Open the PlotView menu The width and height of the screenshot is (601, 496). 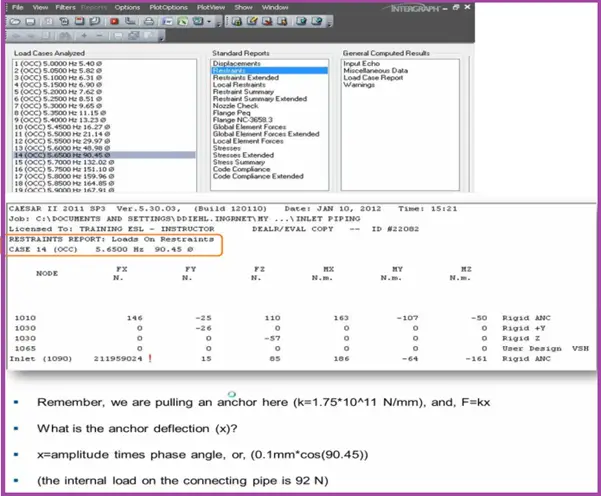tap(211, 7)
